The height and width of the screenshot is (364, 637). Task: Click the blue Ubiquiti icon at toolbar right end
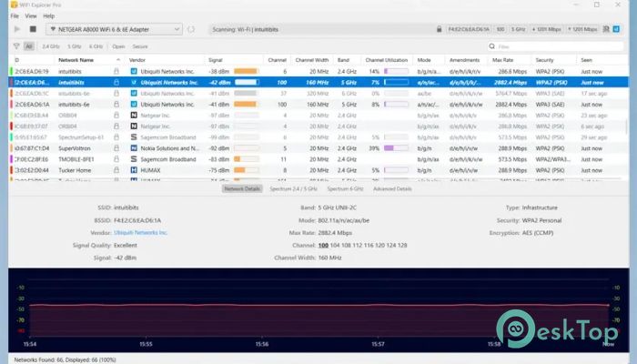[616, 29]
